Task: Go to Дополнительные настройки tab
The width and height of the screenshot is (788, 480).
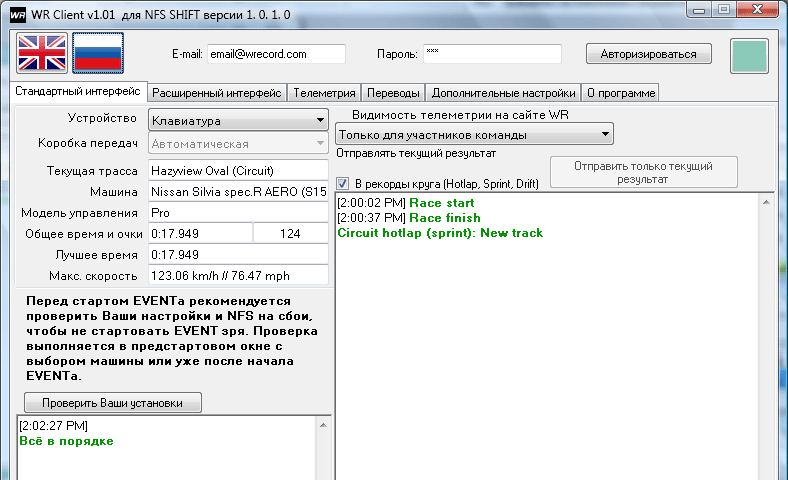Action: click(x=503, y=93)
